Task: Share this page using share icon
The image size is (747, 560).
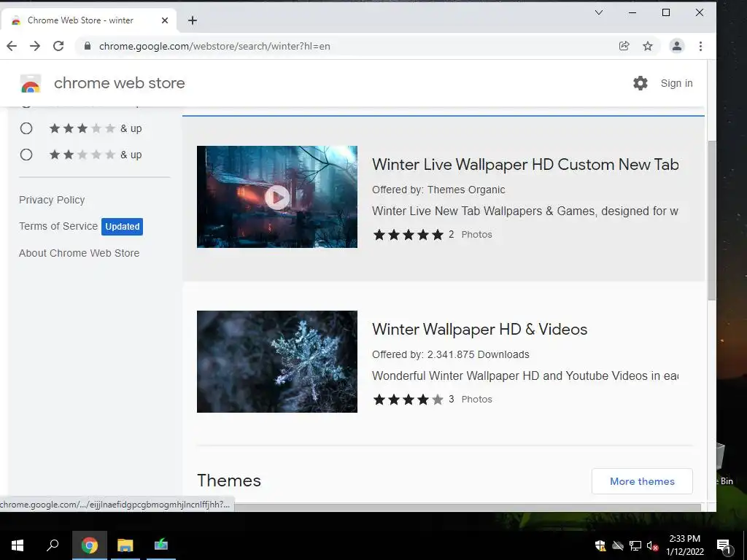Action: pyautogui.click(x=624, y=46)
